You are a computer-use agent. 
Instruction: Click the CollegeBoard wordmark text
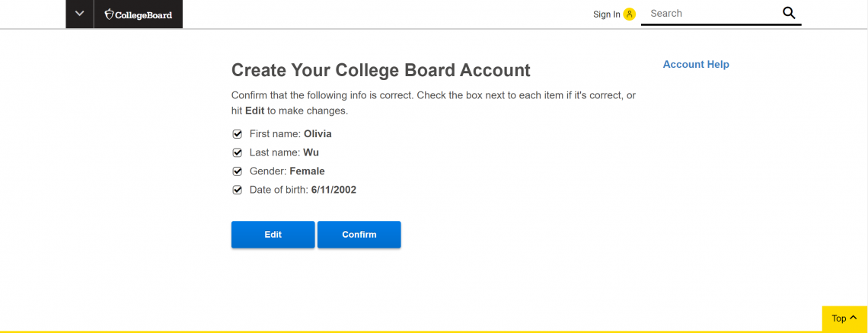[144, 14]
